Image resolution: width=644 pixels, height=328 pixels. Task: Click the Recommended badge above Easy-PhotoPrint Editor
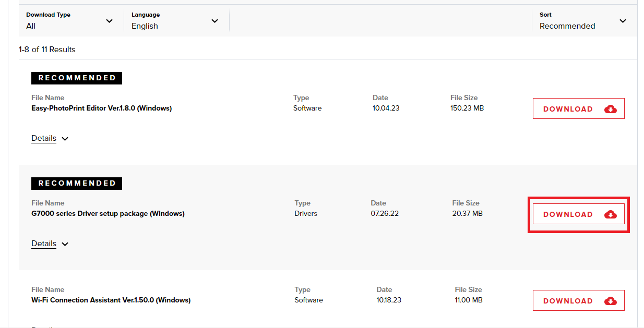click(77, 78)
